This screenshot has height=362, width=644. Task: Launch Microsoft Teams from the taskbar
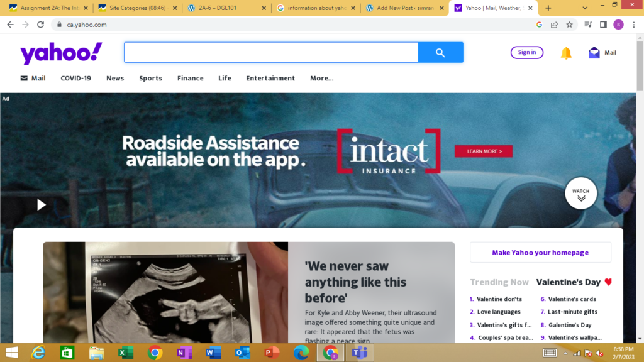(x=360, y=353)
